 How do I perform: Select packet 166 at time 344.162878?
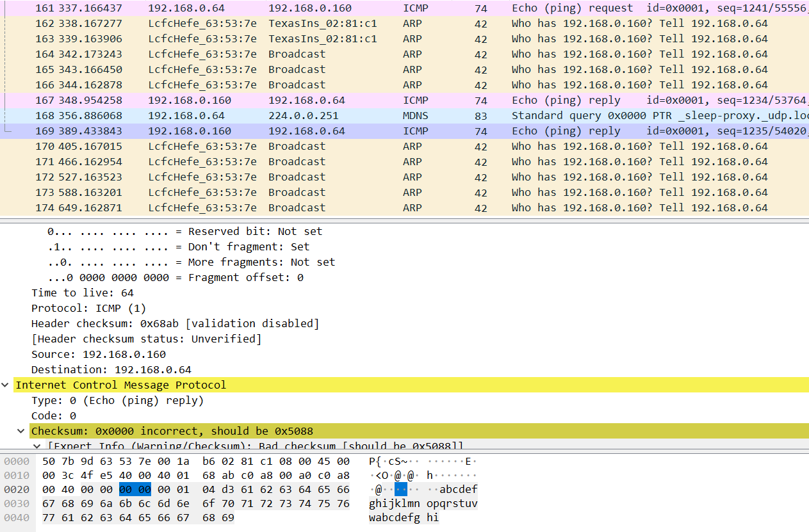(x=404, y=85)
